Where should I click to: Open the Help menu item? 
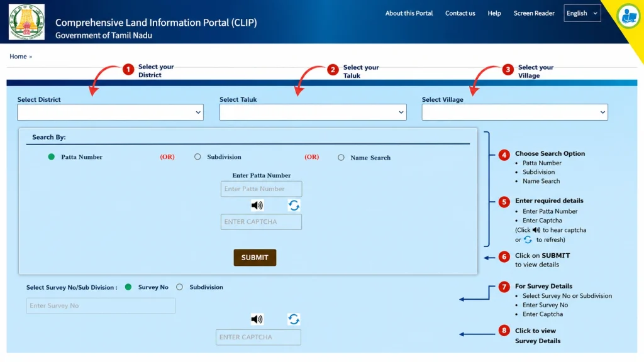(x=494, y=13)
